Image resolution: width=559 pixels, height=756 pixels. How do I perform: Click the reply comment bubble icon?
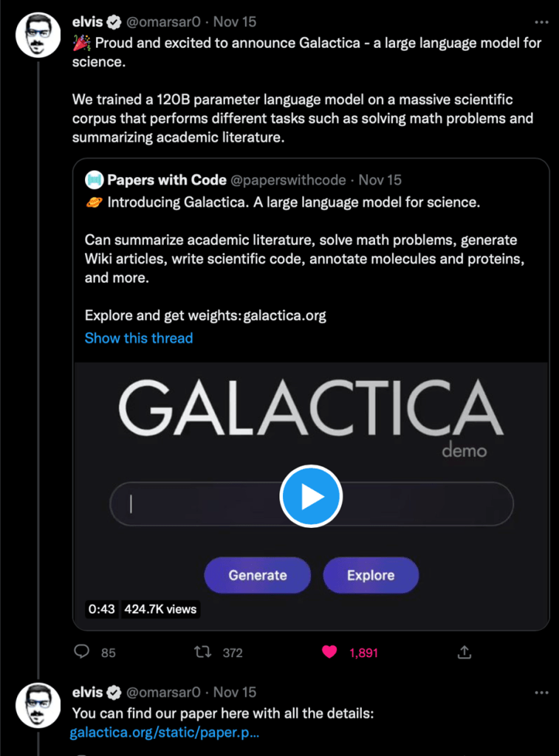point(83,652)
